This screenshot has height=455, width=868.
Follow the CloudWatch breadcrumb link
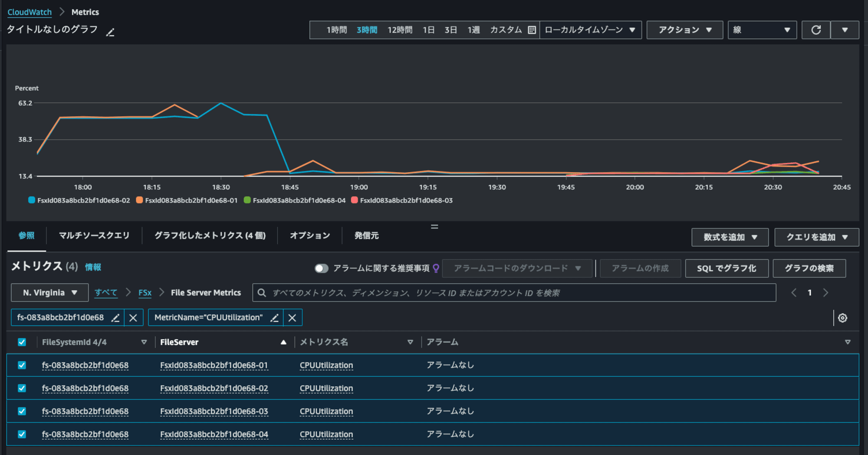click(x=30, y=12)
